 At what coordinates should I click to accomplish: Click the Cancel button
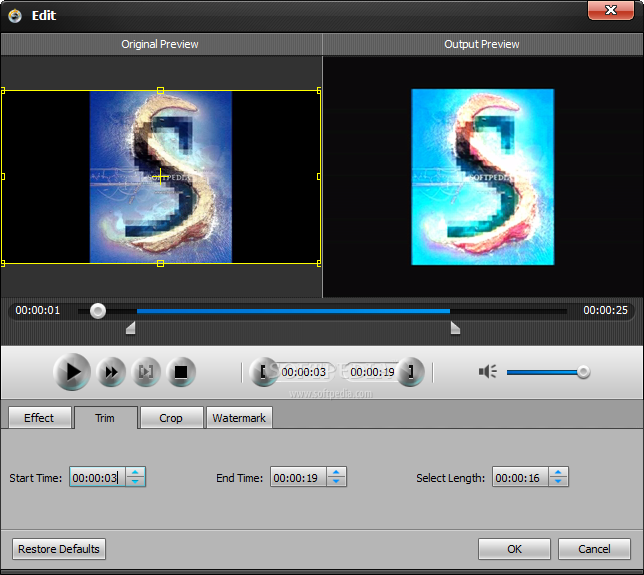click(594, 549)
